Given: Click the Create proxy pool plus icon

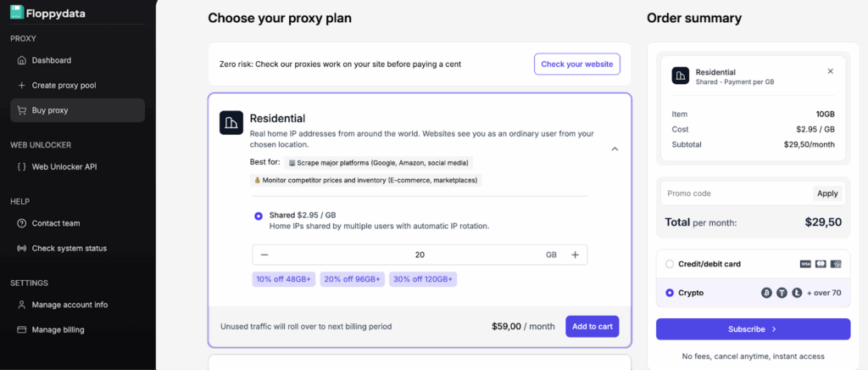Looking at the screenshot, I should [x=22, y=86].
